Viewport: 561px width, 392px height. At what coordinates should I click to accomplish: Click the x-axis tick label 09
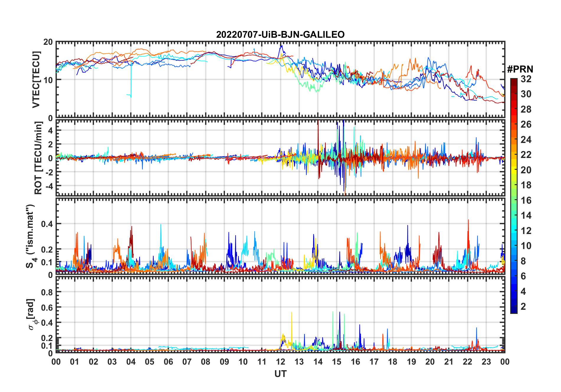(224, 362)
